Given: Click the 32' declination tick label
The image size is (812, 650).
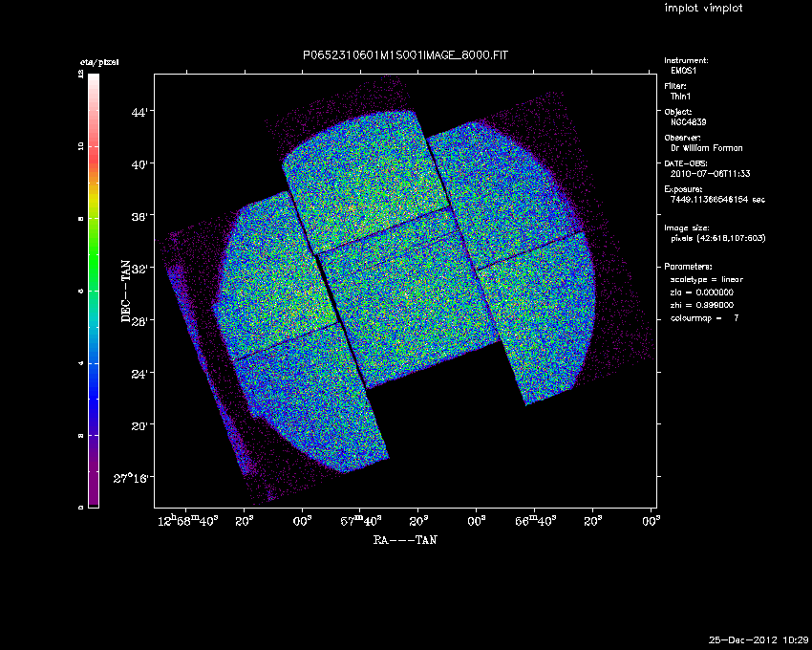Looking at the screenshot, I should (x=139, y=269).
